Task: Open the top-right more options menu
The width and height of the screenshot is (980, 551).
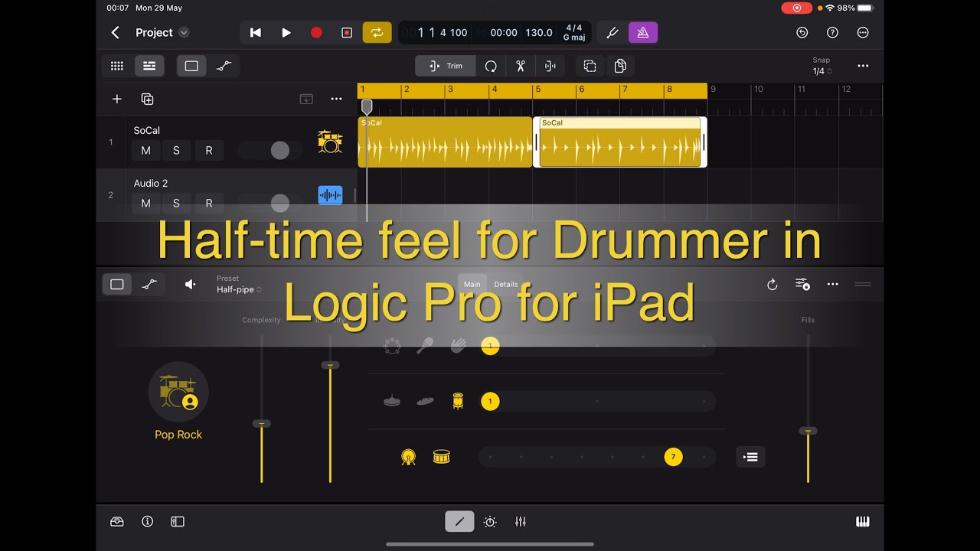Action: (863, 33)
